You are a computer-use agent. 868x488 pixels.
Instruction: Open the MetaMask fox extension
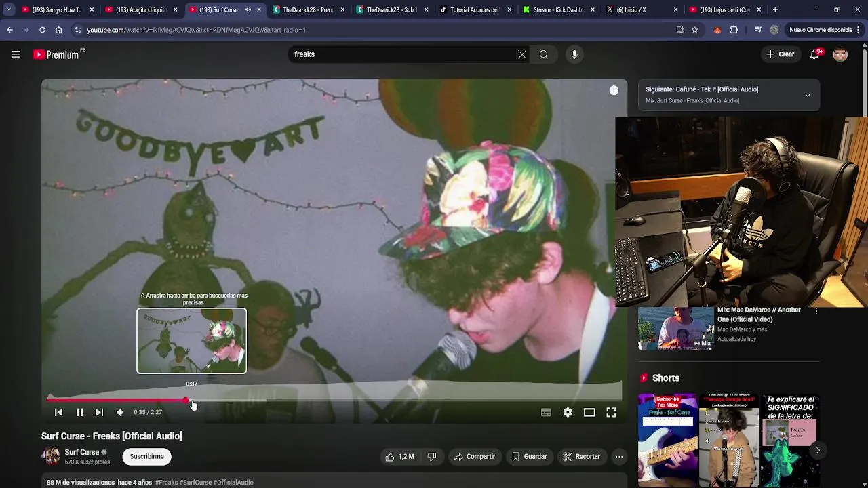point(717,30)
